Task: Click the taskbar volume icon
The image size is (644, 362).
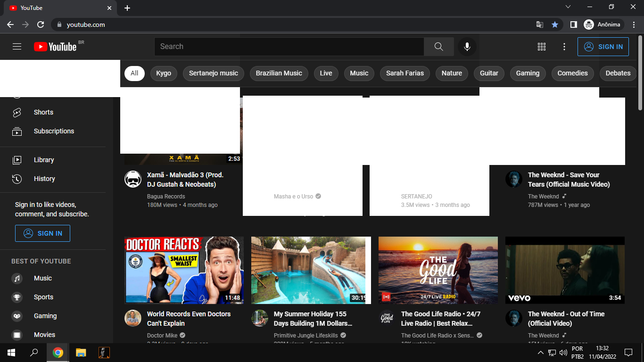Action: pos(563,353)
